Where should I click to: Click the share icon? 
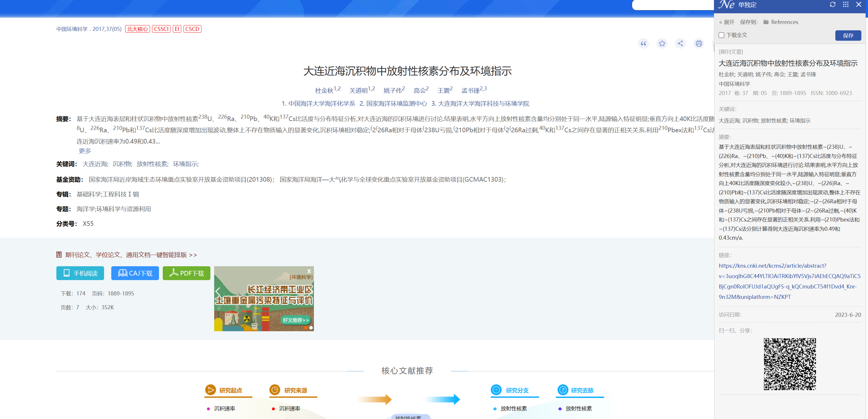coord(680,43)
